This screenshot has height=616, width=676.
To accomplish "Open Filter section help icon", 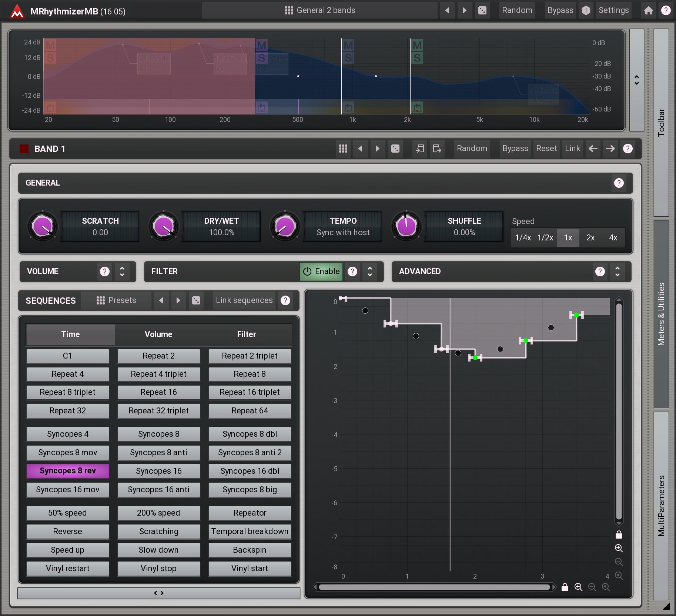I will coord(352,272).
